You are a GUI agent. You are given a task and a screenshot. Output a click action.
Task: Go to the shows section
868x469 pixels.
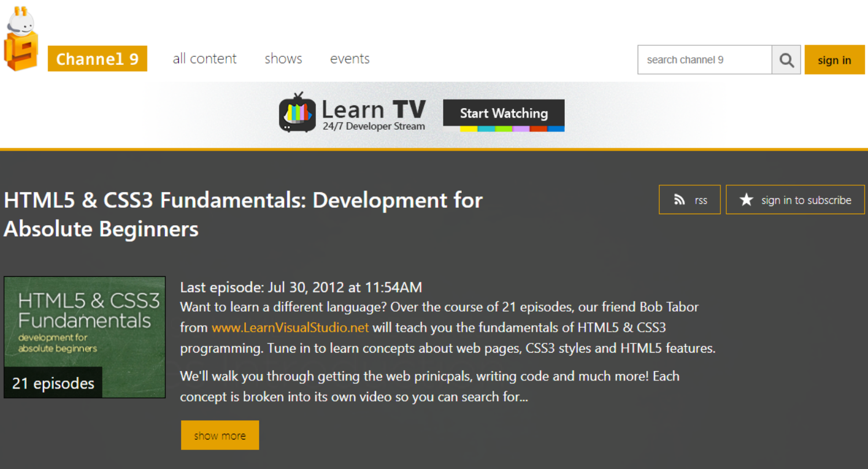pyautogui.click(x=283, y=59)
